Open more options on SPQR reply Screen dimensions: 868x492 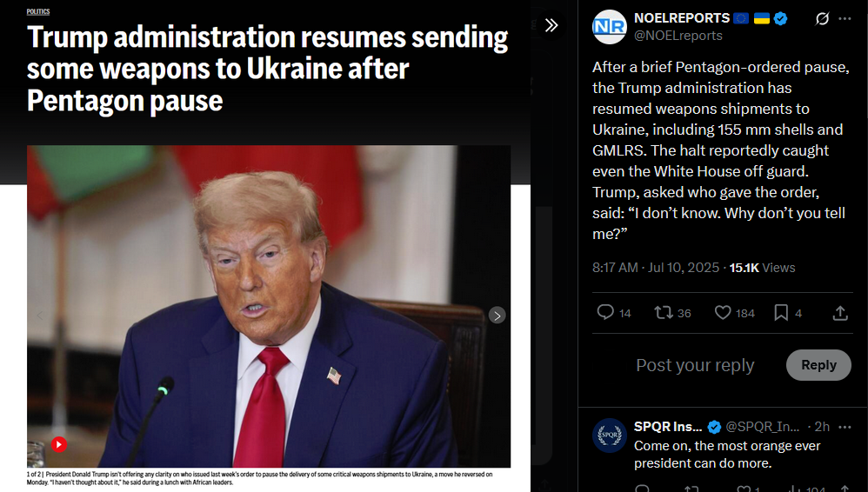[845, 427]
